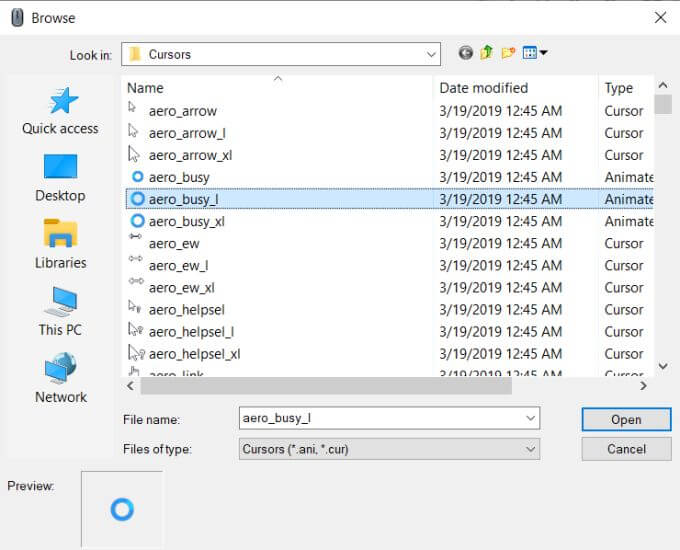This screenshot has height=550, width=680.
Task: Open Network location in sidebar
Action: [x=60, y=378]
